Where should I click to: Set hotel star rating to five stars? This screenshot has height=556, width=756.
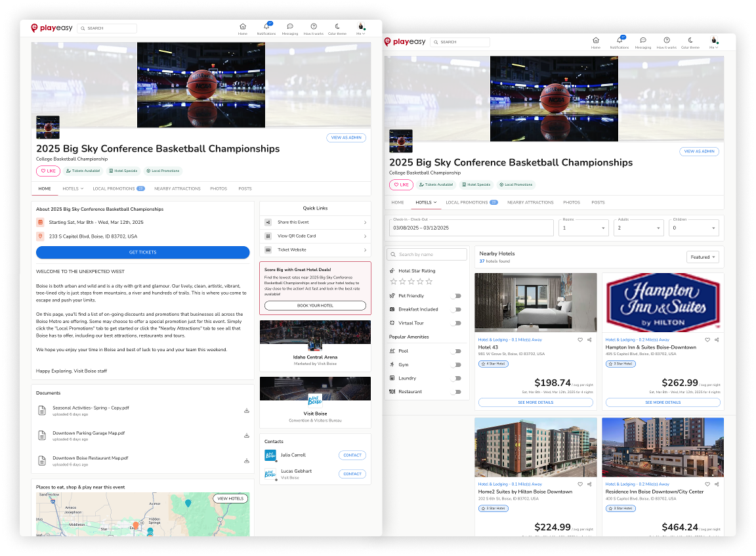(x=429, y=282)
